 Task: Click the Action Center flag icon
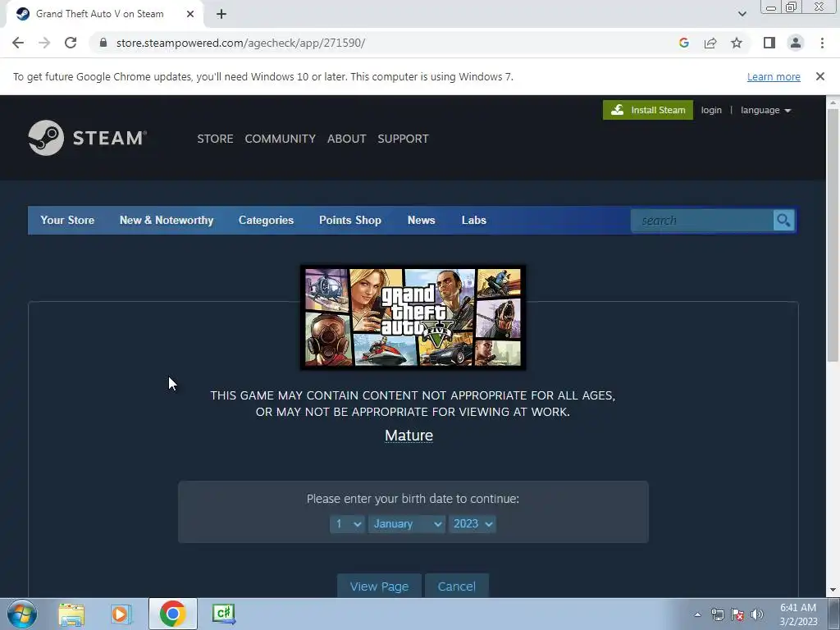737,614
